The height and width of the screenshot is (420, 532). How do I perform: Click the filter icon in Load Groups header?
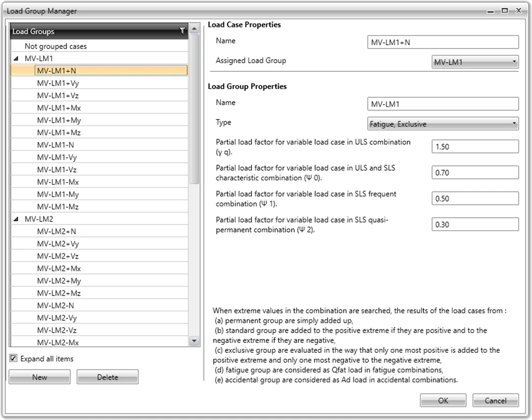pos(183,31)
